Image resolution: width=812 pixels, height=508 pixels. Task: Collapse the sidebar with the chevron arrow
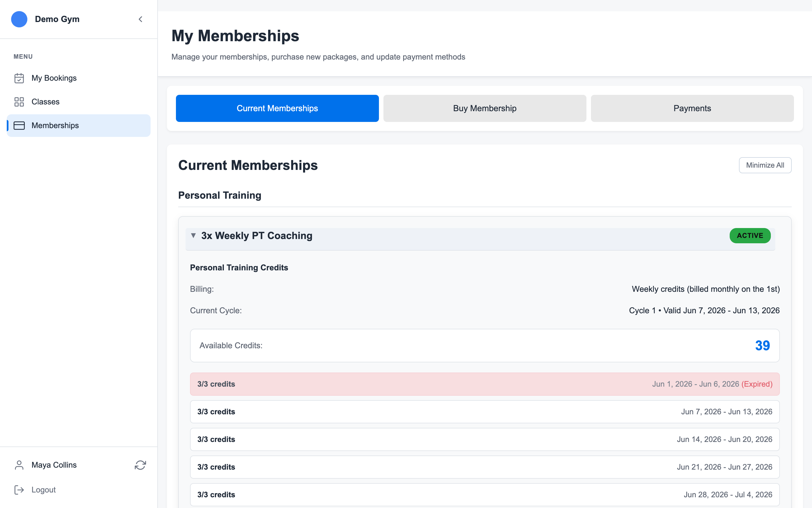point(141,19)
